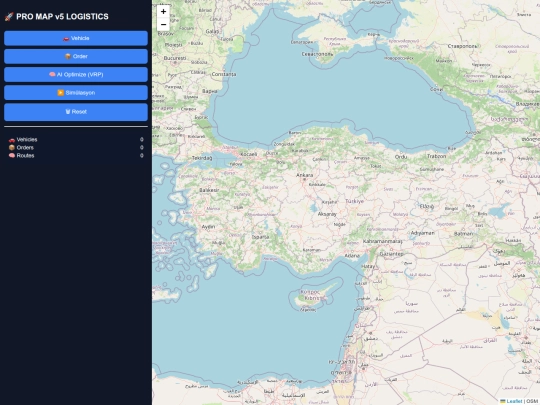Screen dimensions: 540x405
Task: Click the Orders count row
Action: (76, 147)
